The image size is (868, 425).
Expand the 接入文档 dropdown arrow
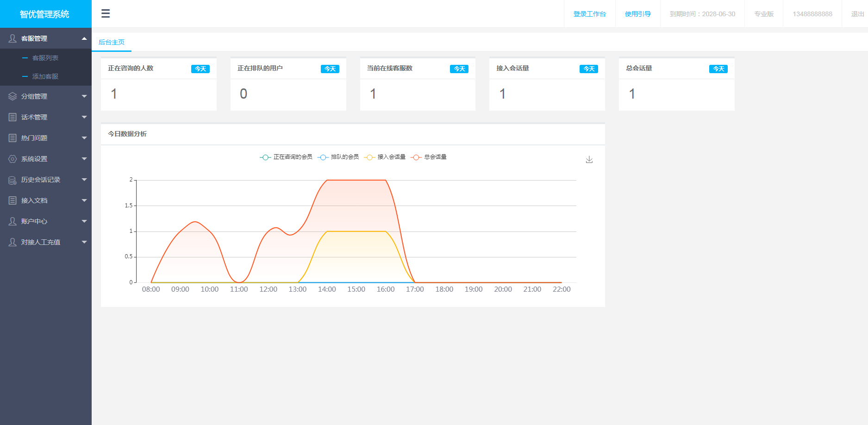coord(84,200)
